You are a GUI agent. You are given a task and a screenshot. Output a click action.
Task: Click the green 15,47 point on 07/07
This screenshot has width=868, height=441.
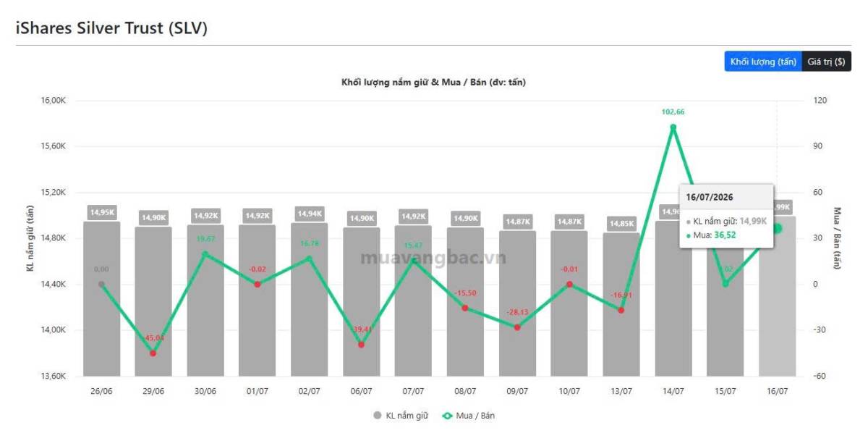coord(413,261)
